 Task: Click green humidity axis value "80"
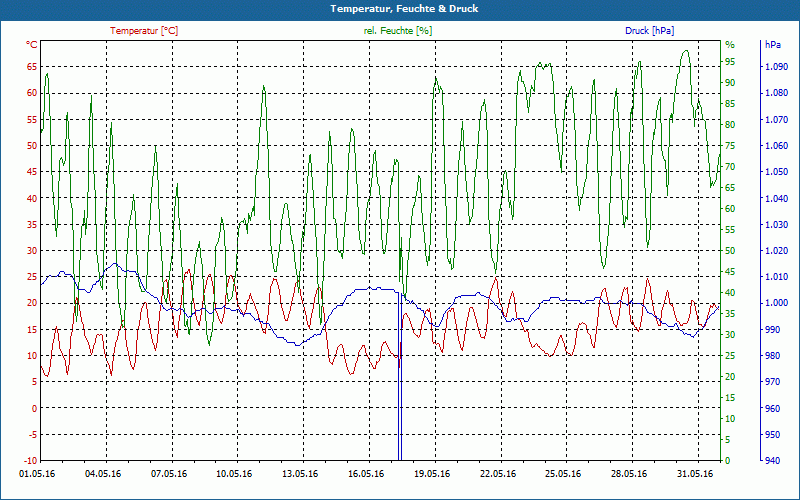730,125
